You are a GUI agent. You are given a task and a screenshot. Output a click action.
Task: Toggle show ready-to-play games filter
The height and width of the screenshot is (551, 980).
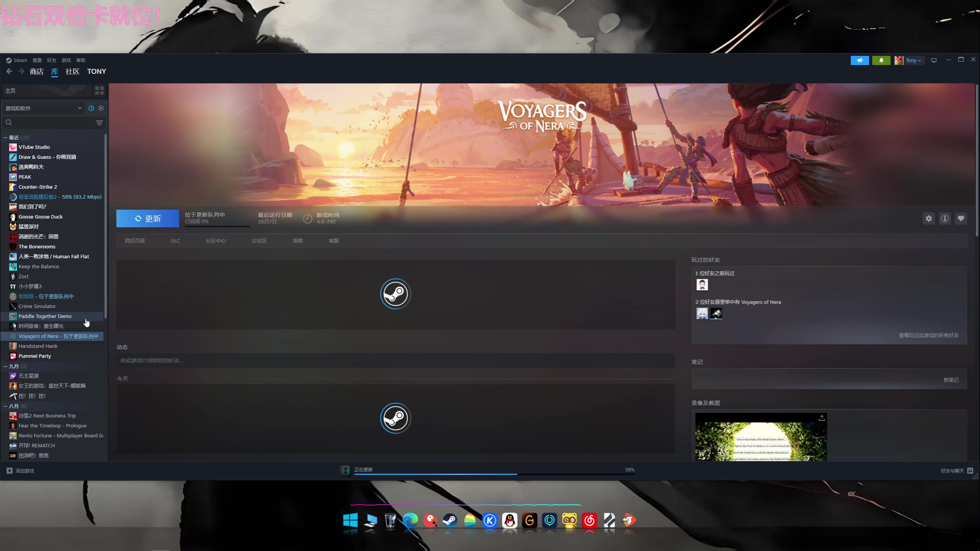(101, 108)
